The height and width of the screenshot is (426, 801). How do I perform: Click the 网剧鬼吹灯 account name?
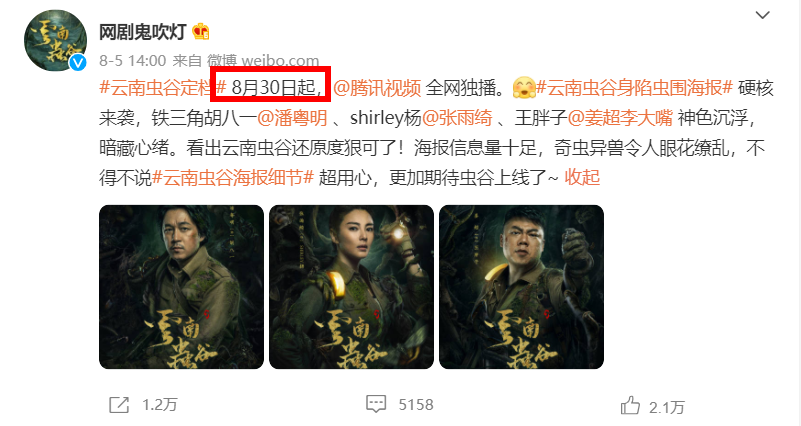tap(143, 32)
